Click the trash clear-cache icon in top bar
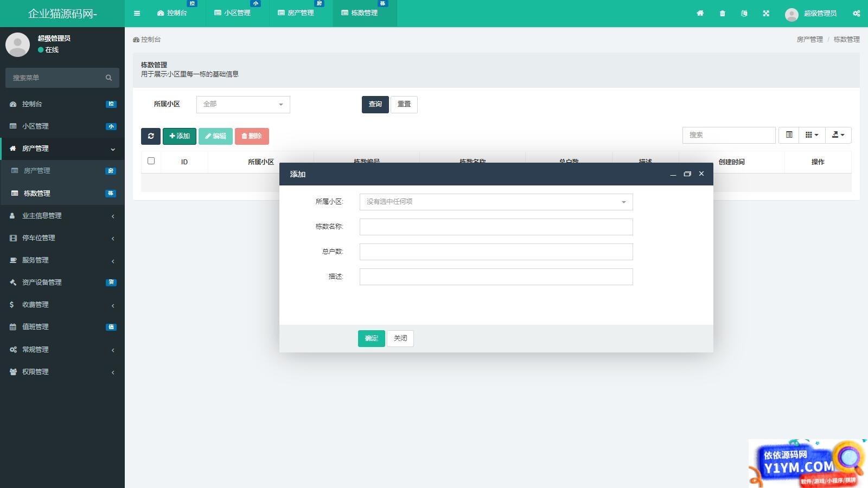 click(x=723, y=13)
